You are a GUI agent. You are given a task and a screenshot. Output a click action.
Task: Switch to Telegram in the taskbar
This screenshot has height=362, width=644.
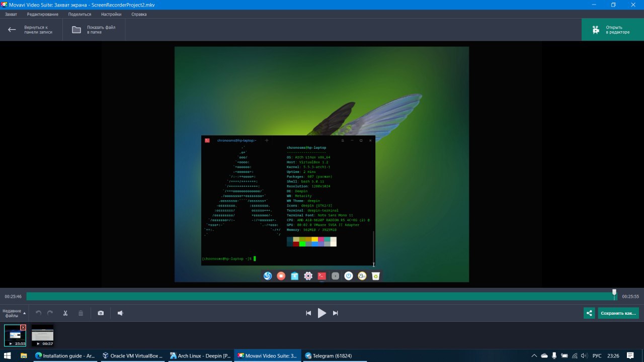[x=335, y=355]
